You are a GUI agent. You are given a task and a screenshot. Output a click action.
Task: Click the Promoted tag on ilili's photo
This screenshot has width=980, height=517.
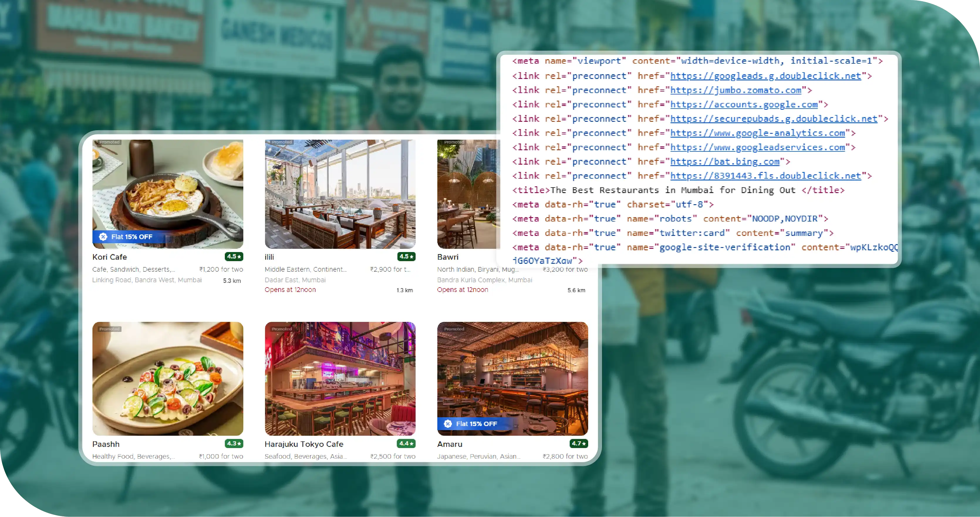281,142
